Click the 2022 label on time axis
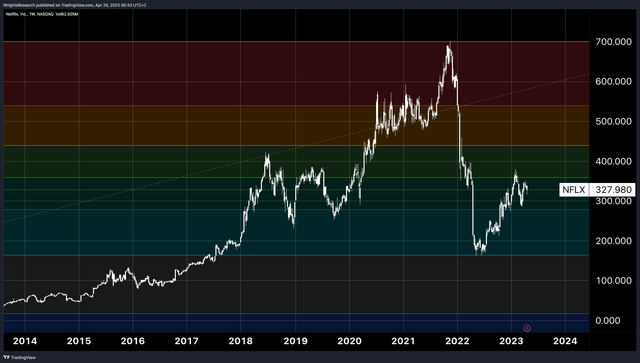The height and width of the screenshot is (363, 640). [x=458, y=341]
